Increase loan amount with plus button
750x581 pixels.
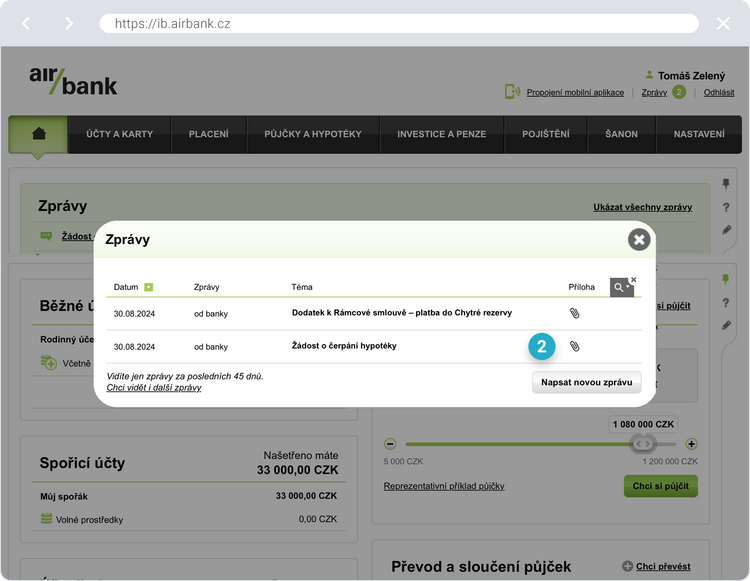(691, 444)
